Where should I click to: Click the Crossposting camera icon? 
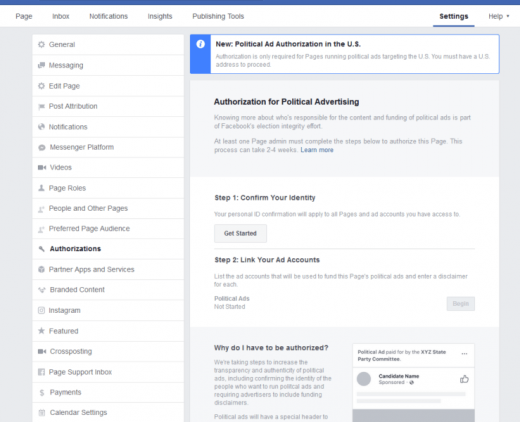42,351
